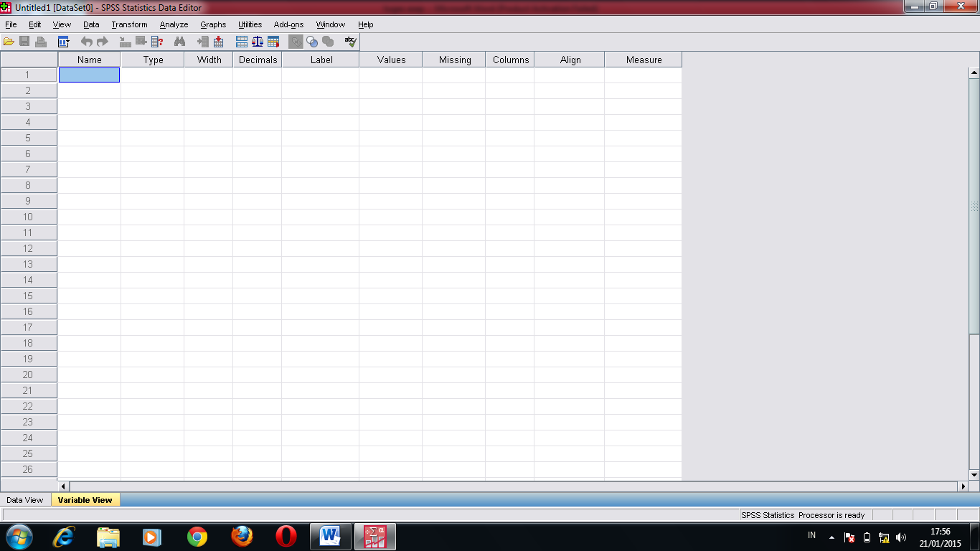Click the Insert Variable icon
980x551 pixels.
(218, 42)
